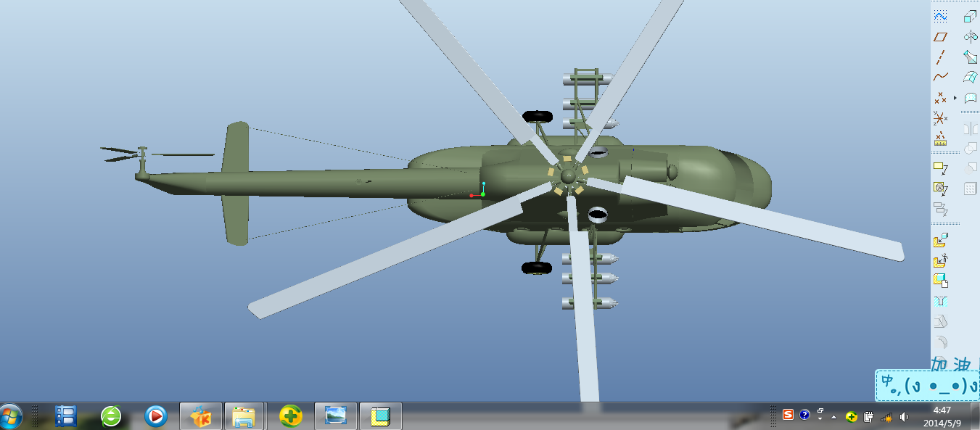
Task: Launch the blue media player taskbar icon
Action: pyautogui.click(x=155, y=415)
